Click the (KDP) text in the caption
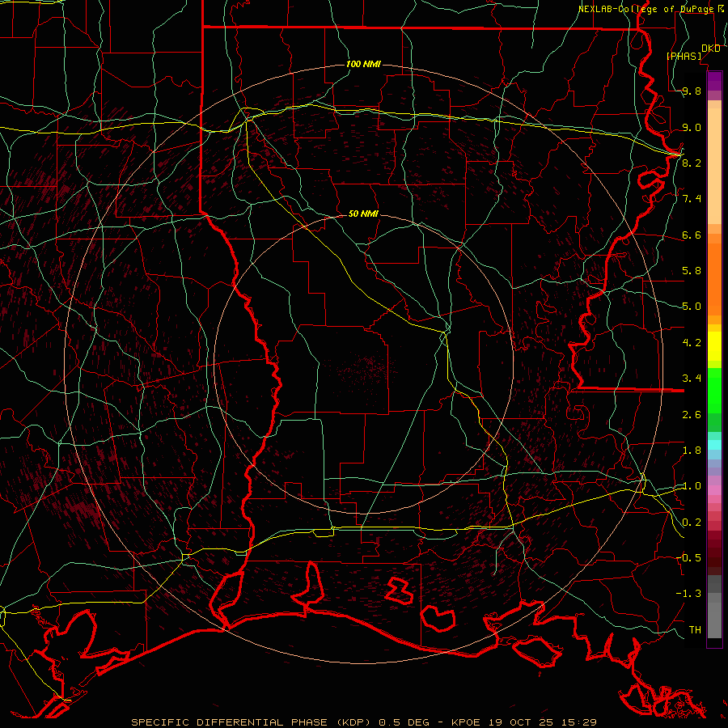Viewport: 728px width, 728px height. [x=353, y=722]
